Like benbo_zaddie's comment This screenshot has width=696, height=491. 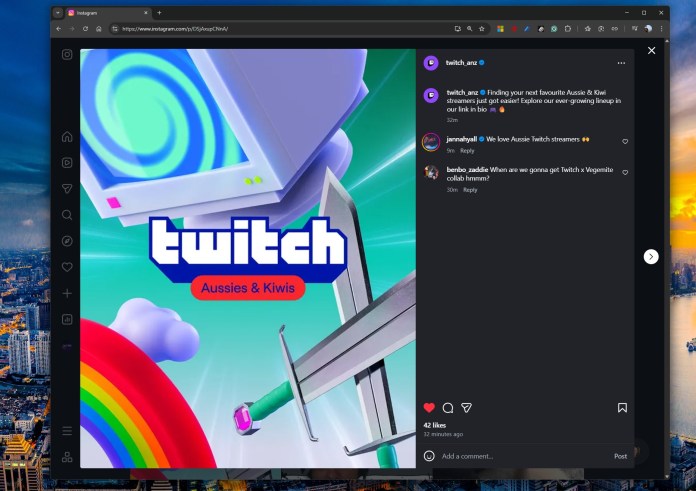625,172
